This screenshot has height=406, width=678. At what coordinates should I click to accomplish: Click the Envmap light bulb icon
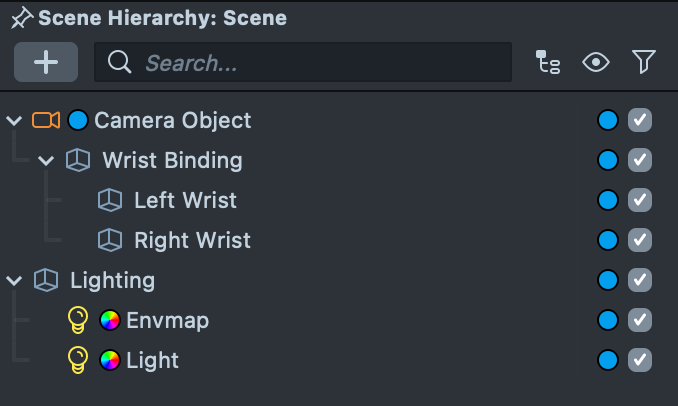coord(78,320)
